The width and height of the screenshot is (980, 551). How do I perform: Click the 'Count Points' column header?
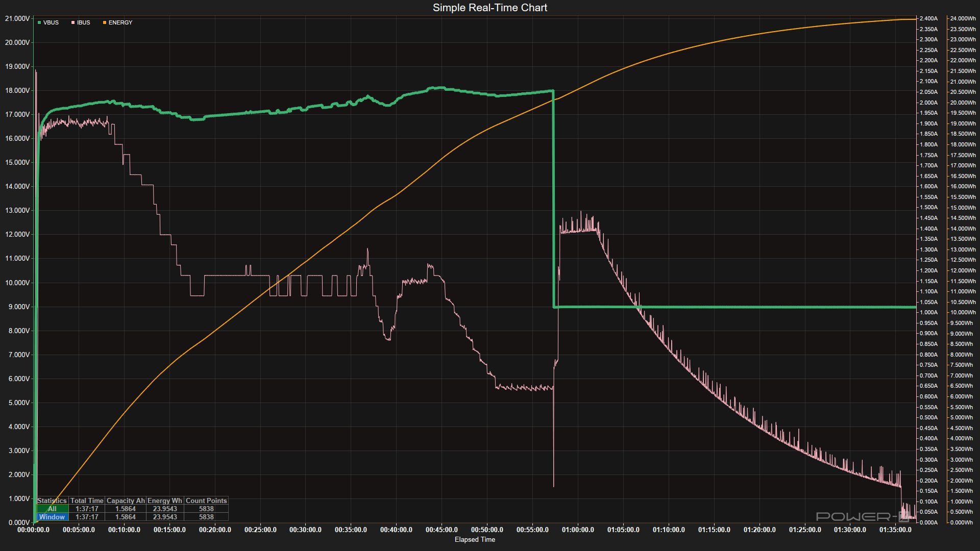(206, 501)
